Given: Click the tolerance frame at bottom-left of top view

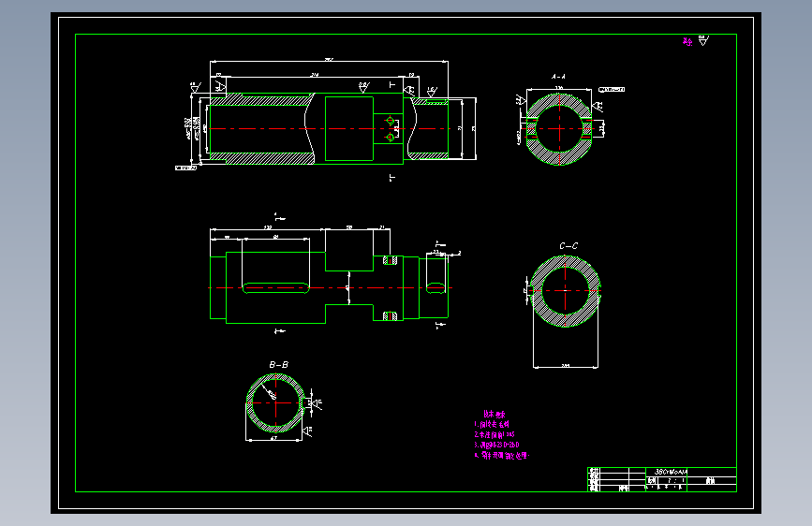Looking at the screenshot, I should point(186,168).
